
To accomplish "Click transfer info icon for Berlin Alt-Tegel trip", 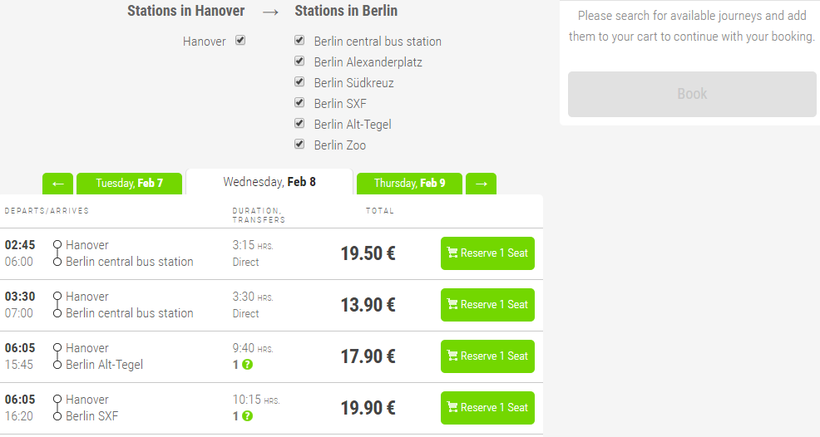I will (247, 365).
